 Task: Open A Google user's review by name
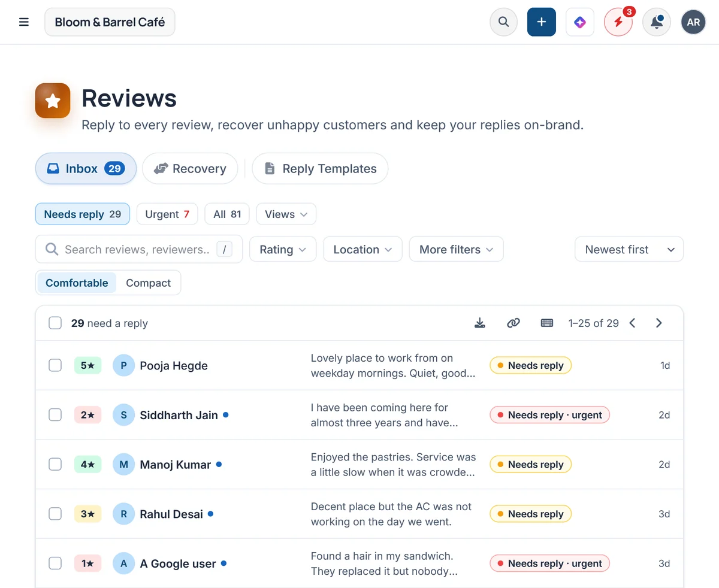pos(178,563)
